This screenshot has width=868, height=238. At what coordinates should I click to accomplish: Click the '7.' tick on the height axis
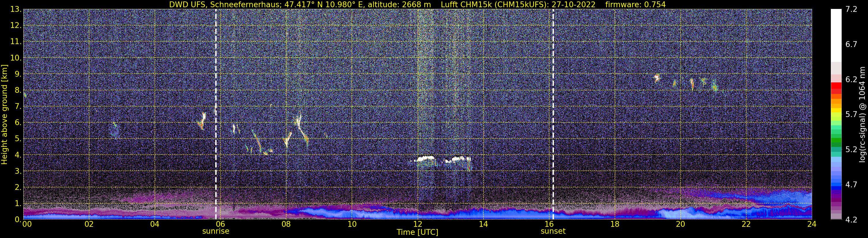tap(18, 106)
